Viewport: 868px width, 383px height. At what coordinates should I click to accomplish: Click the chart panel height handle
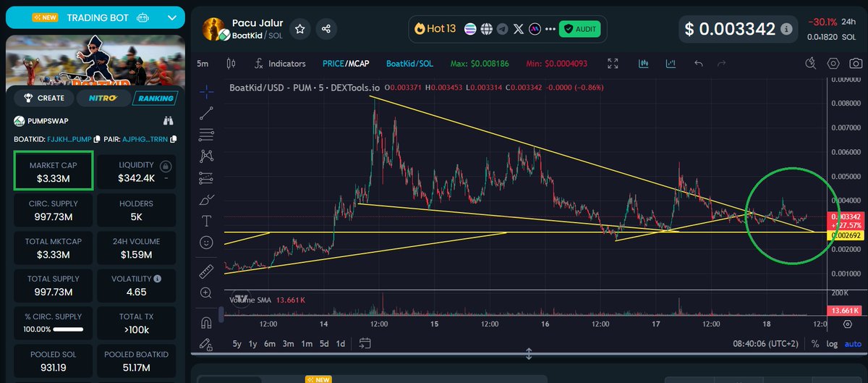pos(529,354)
